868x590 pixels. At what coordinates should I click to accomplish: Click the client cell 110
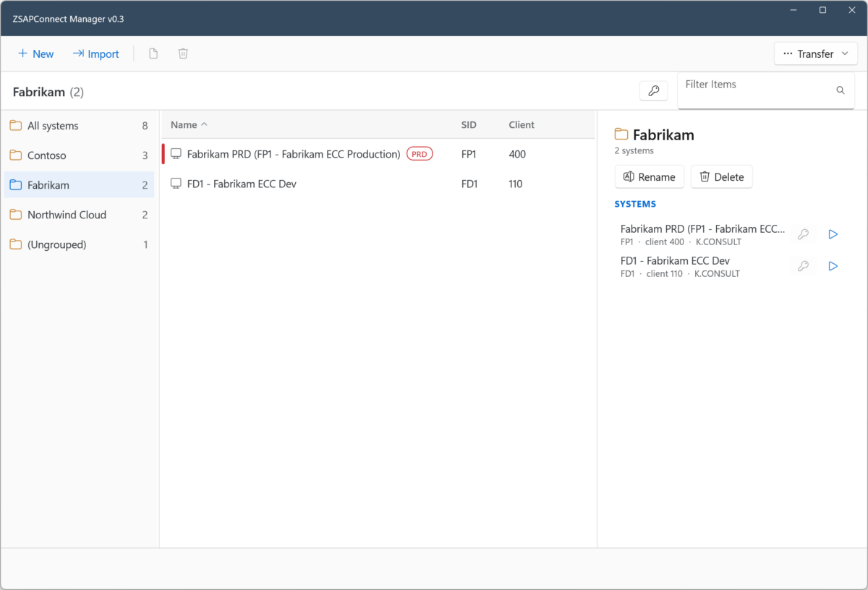point(516,184)
